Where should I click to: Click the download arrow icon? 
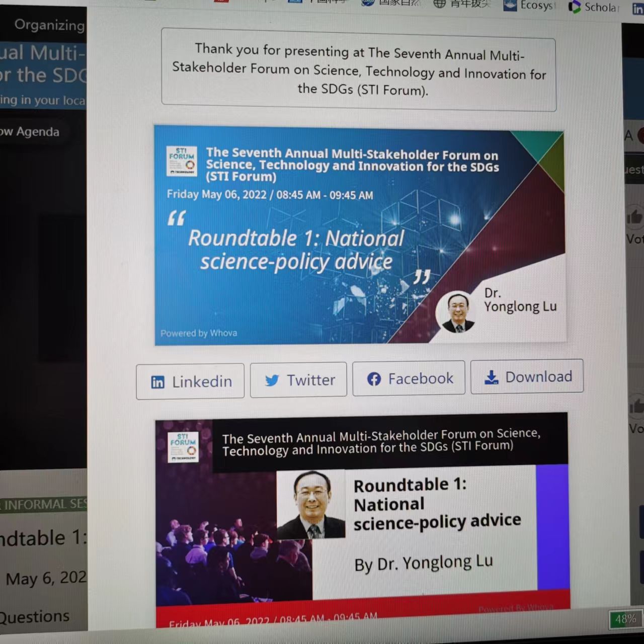point(491,377)
